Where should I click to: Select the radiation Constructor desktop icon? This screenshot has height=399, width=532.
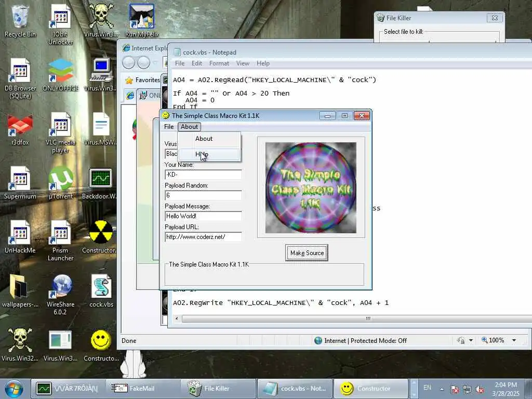[x=100, y=237]
